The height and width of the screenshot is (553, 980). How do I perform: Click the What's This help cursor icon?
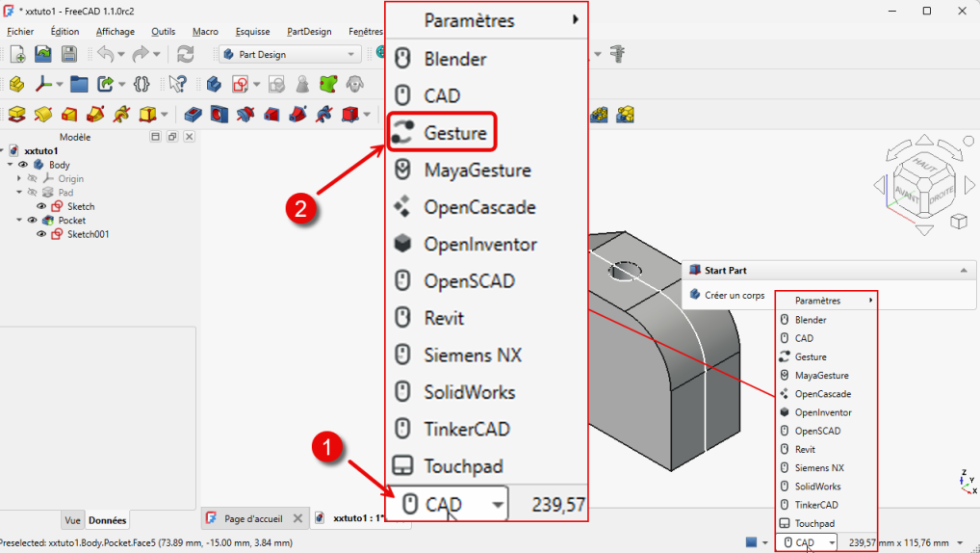click(x=177, y=84)
